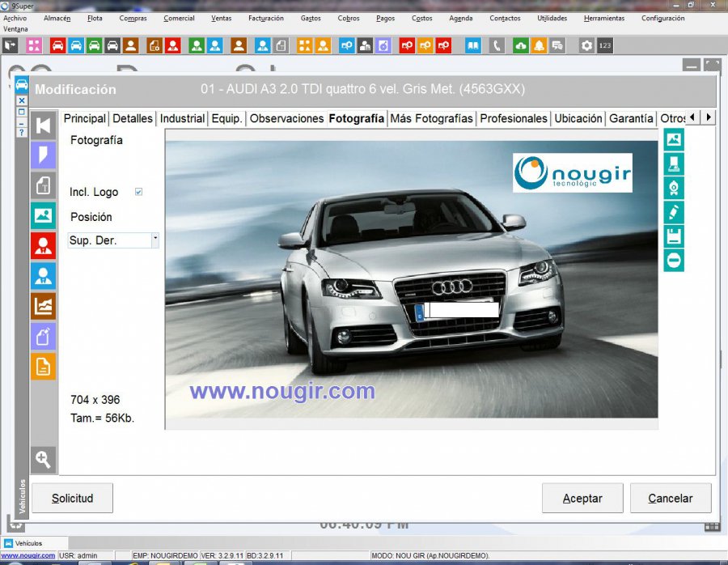728x565 pixels.
Task: Open the Ubicación tab
Action: pos(578,118)
